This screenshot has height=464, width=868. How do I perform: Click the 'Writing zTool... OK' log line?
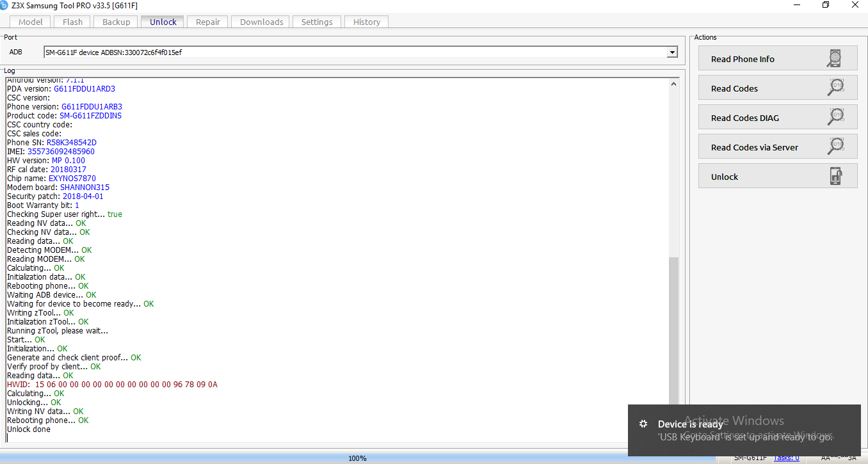tap(40, 313)
